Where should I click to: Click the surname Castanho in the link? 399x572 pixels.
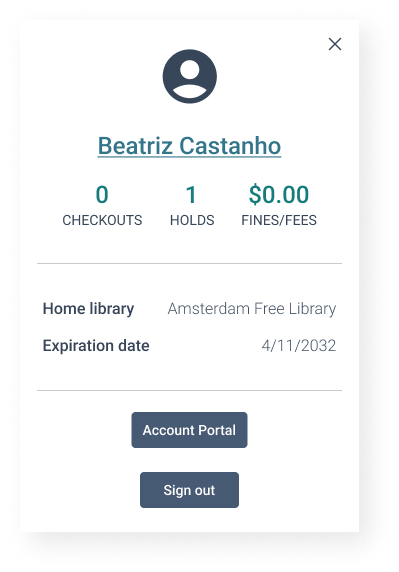click(230, 146)
